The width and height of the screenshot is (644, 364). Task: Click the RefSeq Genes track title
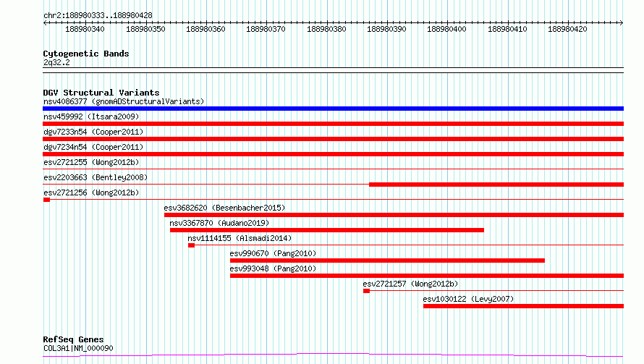point(74,339)
